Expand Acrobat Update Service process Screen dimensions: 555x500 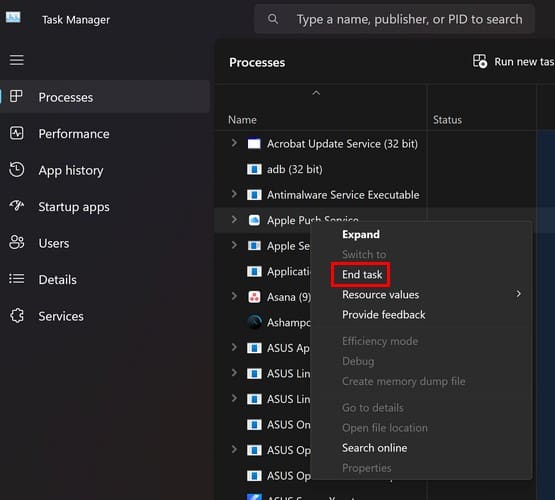(234, 143)
